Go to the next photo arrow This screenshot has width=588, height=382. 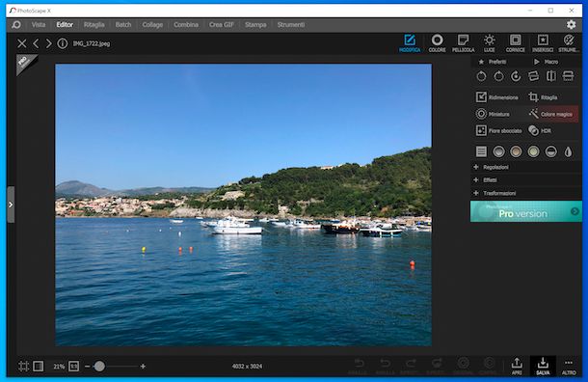(49, 43)
